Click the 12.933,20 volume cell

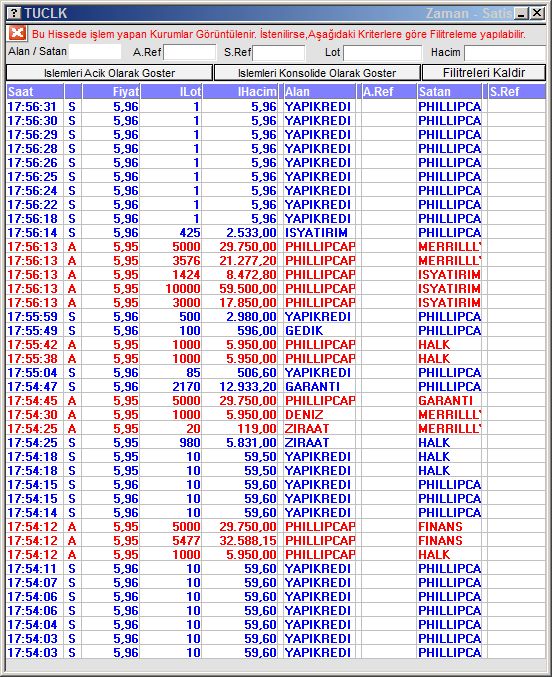[x=248, y=386]
